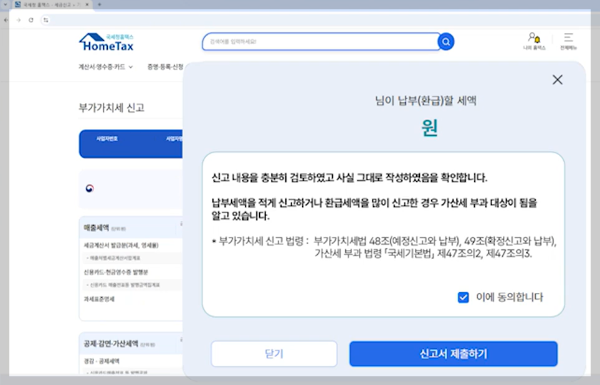Expand the 계산서·영수증·카드 menu chevron
600x385 pixels.
pyautogui.click(x=131, y=67)
